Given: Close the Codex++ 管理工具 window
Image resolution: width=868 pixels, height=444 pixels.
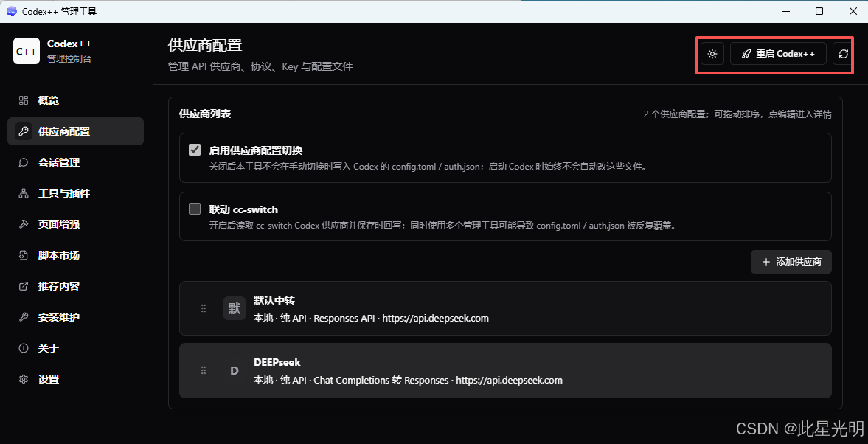Looking at the screenshot, I should click(852, 11).
